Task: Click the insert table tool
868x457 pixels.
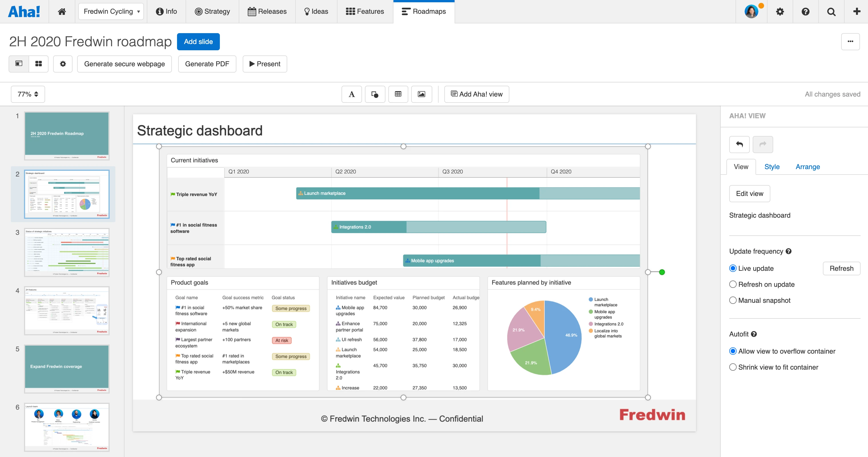Action: (x=398, y=94)
